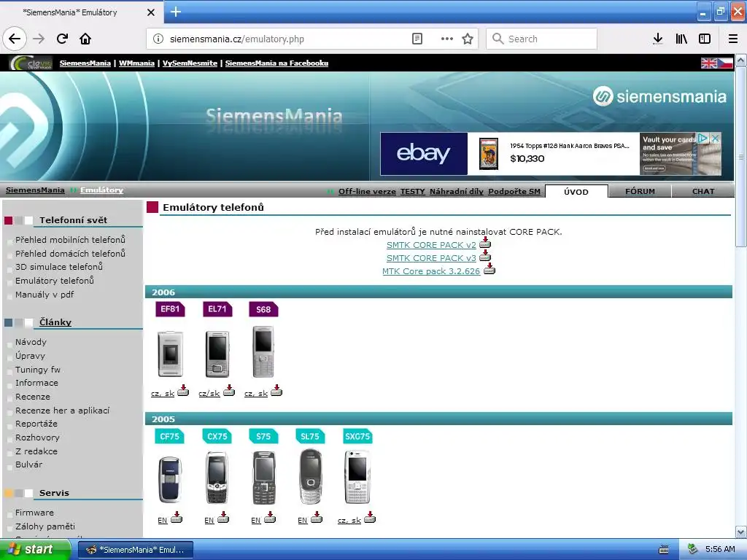Download CX75 emulator using its disk icon
The image size is (747, 560).
(223, 518)
